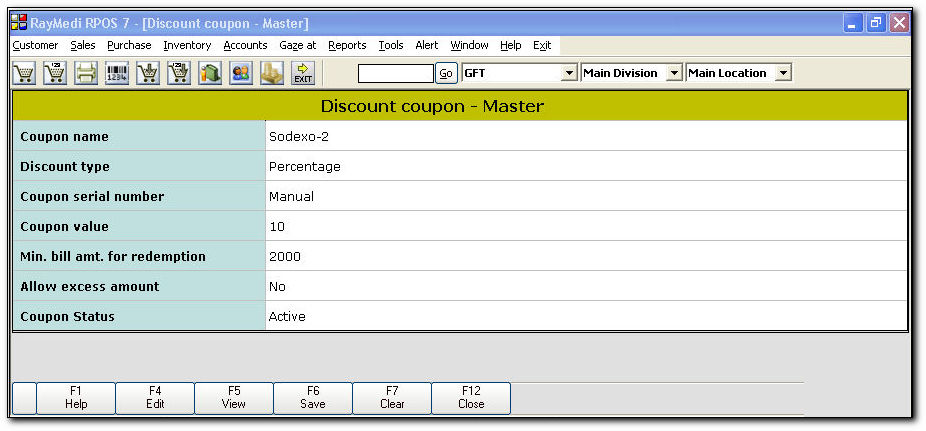Open the Reports menu

[347, 45]
